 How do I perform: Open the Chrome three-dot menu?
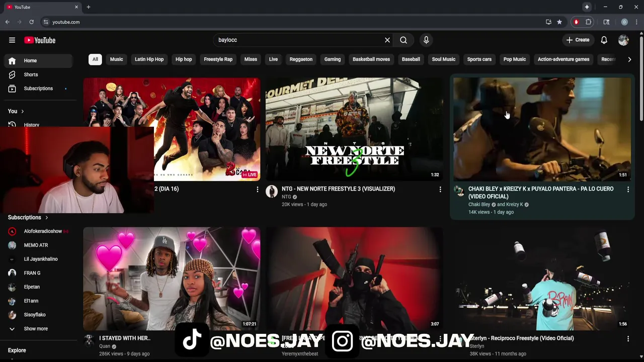[x=636, y=22]
